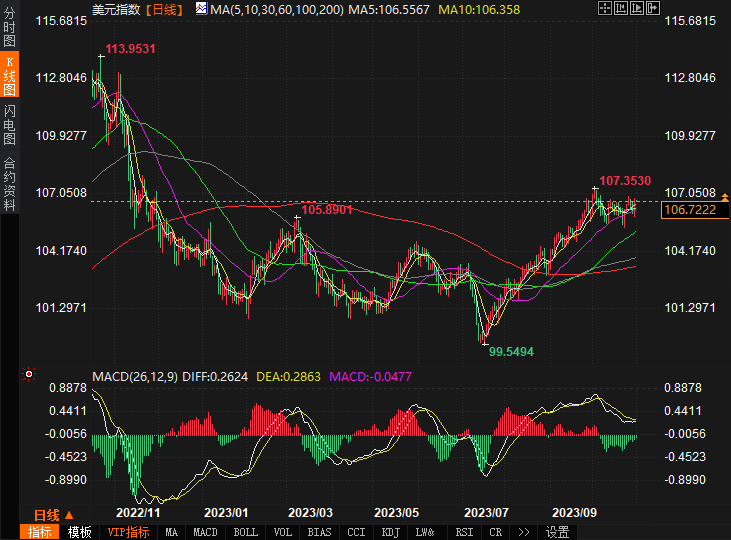This screenshot has height=540, width=731.
Task: Open the 设置 settings button
Action: (x=557, y=532)
